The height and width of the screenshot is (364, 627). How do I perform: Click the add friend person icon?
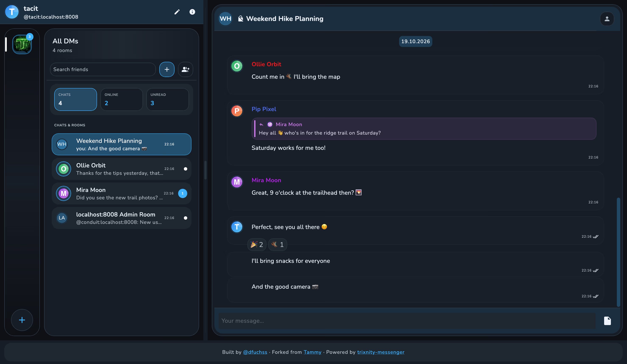click(185, 69)
